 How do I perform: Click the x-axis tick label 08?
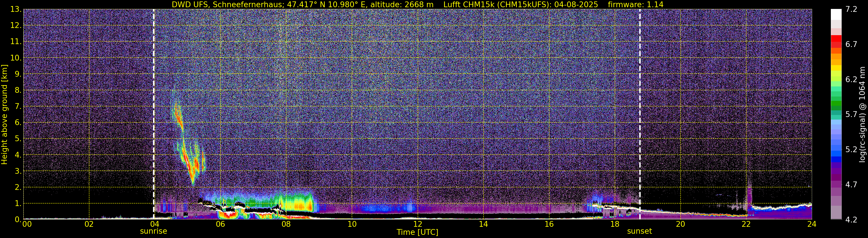(286, 224)
